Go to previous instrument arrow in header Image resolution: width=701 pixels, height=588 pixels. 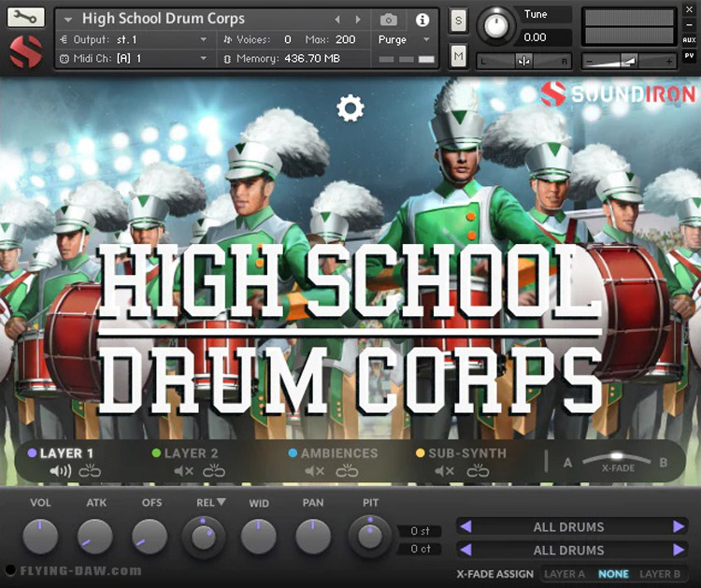pyautogui.click(x=337, y=20)
